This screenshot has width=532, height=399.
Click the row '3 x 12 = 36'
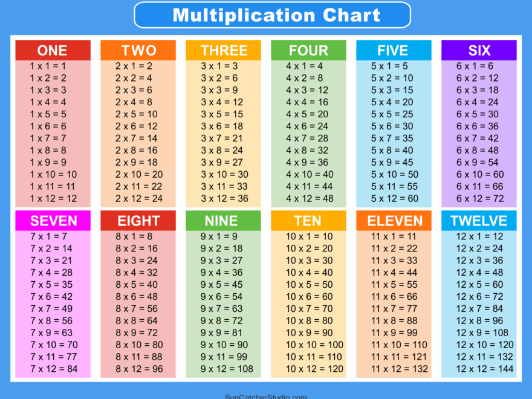click(x=224, y=198)
